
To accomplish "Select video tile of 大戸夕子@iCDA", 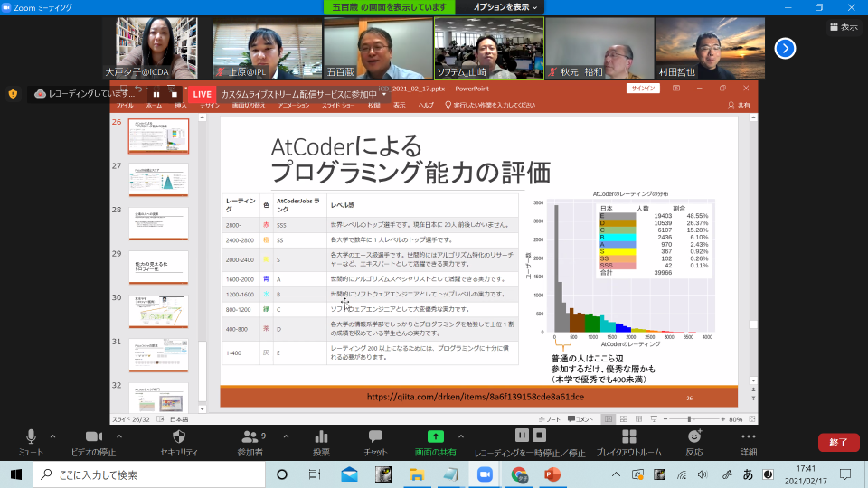I will pyautogui.click(x=156, y=48).
